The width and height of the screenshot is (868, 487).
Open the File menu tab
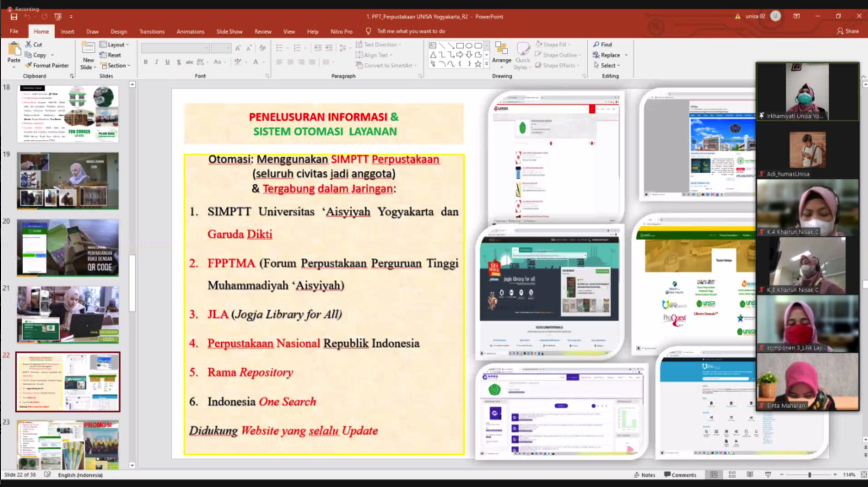coord(14,31)
